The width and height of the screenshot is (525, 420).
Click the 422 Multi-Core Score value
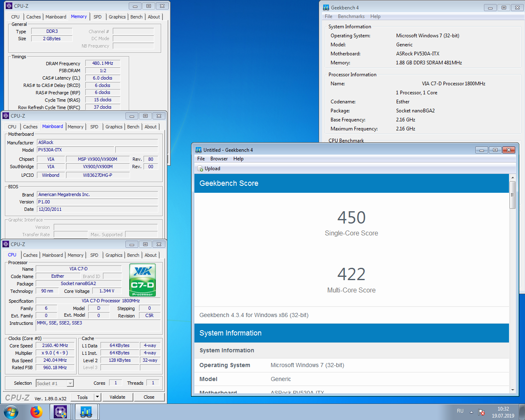pyautogui.click(x=352, y=274)
